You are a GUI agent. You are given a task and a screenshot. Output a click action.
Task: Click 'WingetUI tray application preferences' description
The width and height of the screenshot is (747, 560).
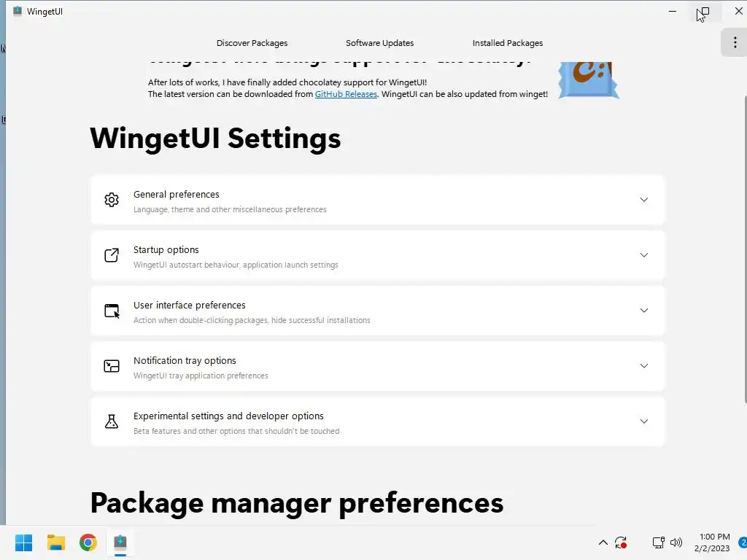(201, 376)
